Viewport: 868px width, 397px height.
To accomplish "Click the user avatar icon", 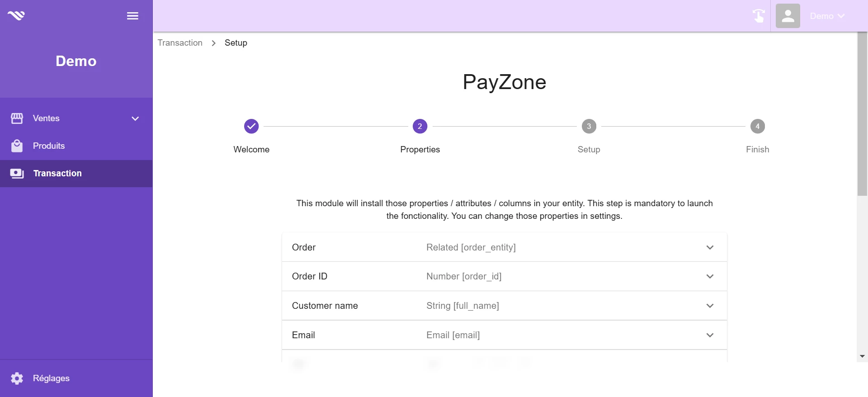I will pyautogui.click(x=788, y=16).
